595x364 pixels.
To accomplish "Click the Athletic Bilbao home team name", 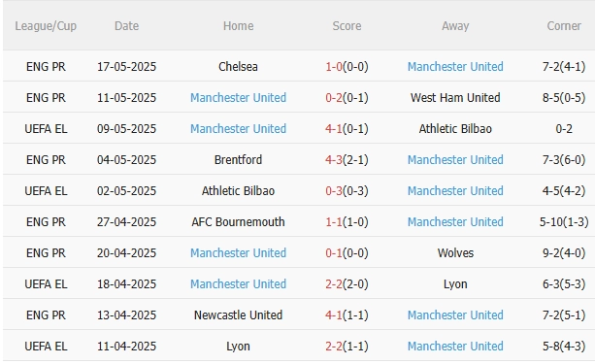I will [239, 191].
